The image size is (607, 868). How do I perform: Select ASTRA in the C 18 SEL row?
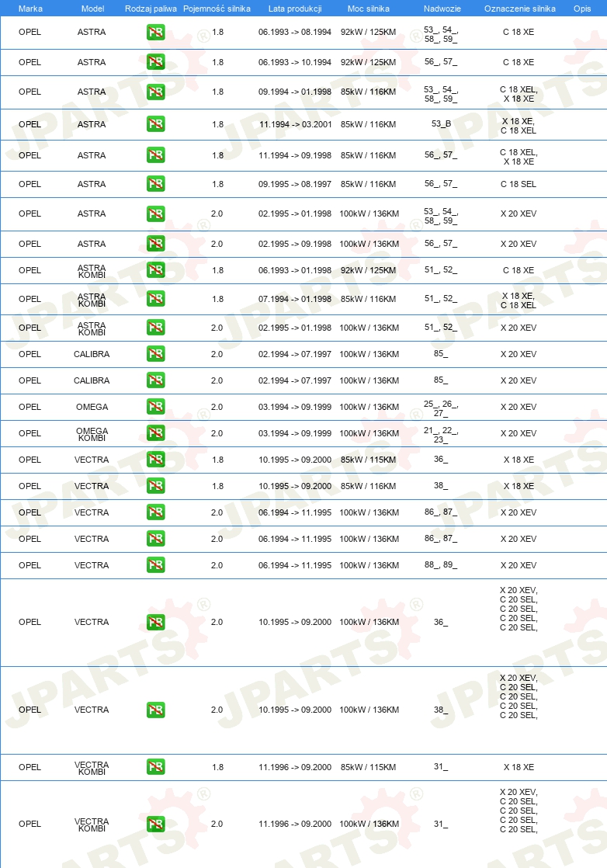92,184
